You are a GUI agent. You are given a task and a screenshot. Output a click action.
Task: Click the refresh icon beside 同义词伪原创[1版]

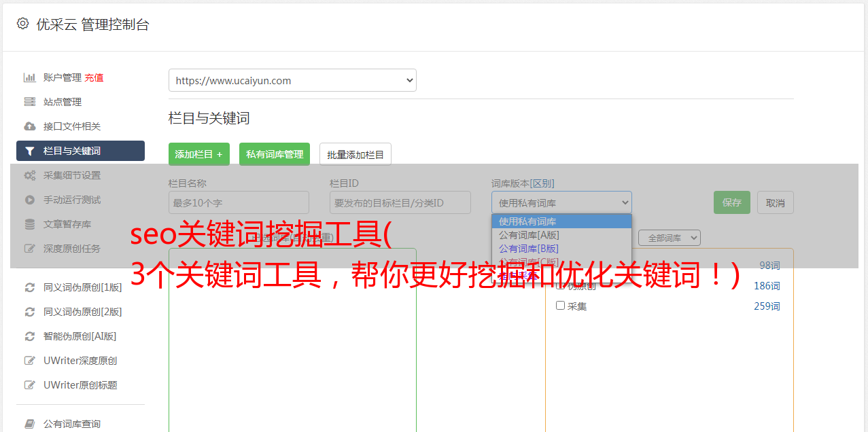[29, 287]
